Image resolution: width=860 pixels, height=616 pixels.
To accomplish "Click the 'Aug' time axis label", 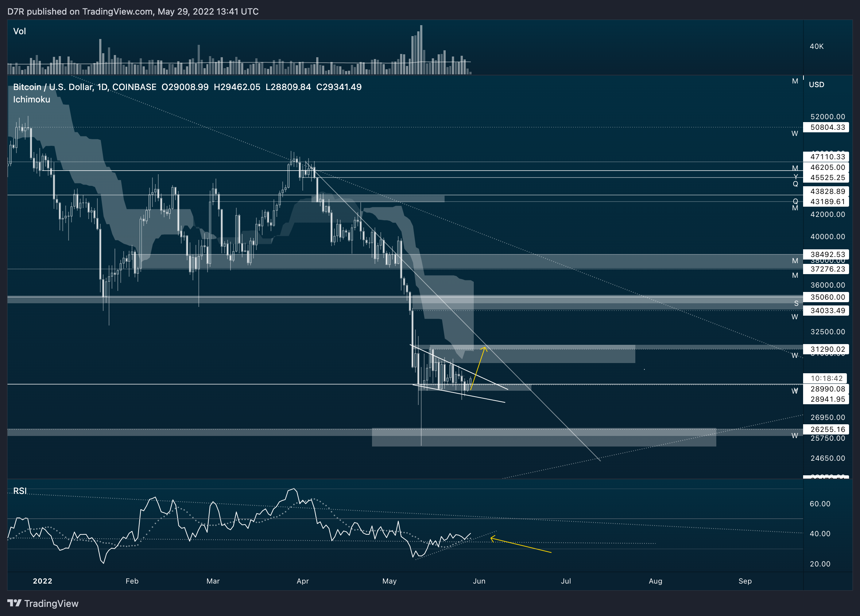I will pos(655,581).
